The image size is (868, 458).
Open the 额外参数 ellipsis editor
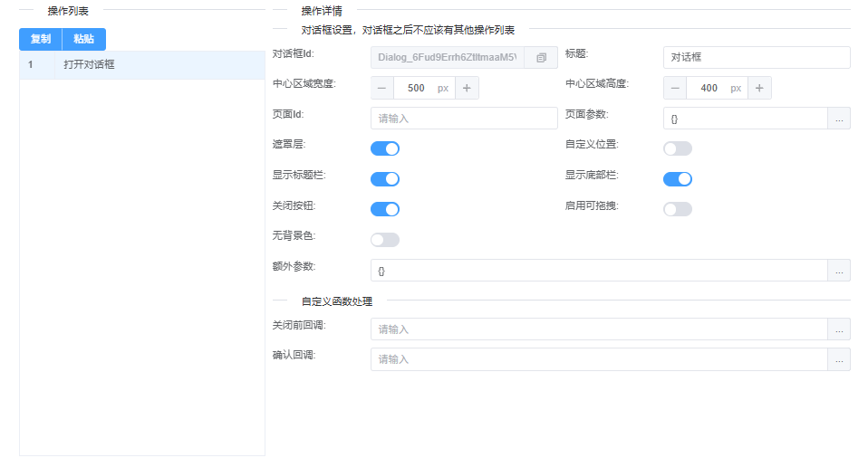(839, 271)
